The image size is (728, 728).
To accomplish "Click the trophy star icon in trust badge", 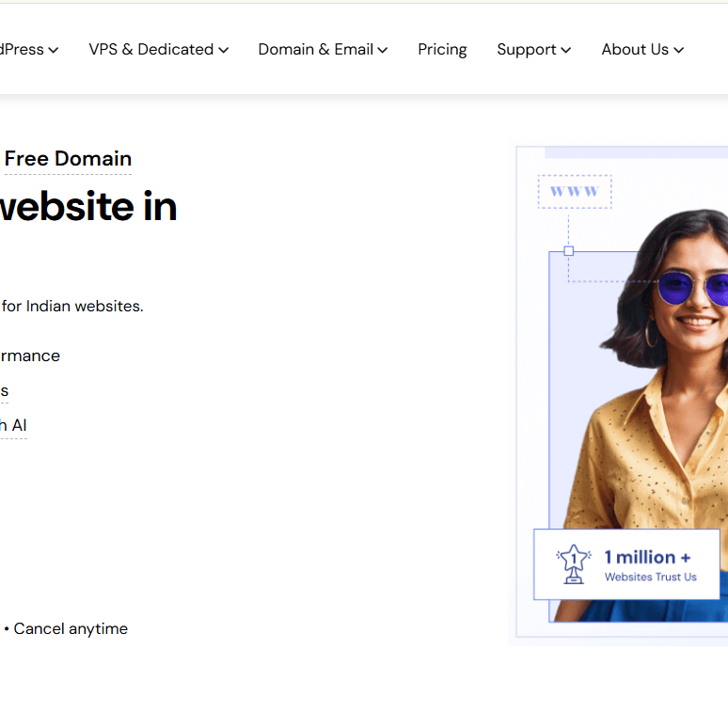I will pyautogui.click(x=574, y=564).
